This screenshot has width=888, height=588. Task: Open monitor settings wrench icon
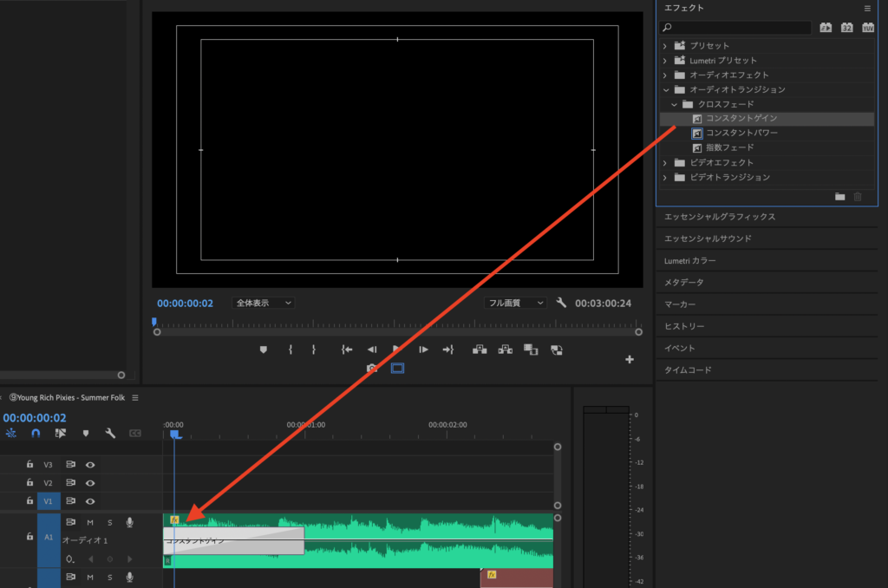(x=561, y=303)
